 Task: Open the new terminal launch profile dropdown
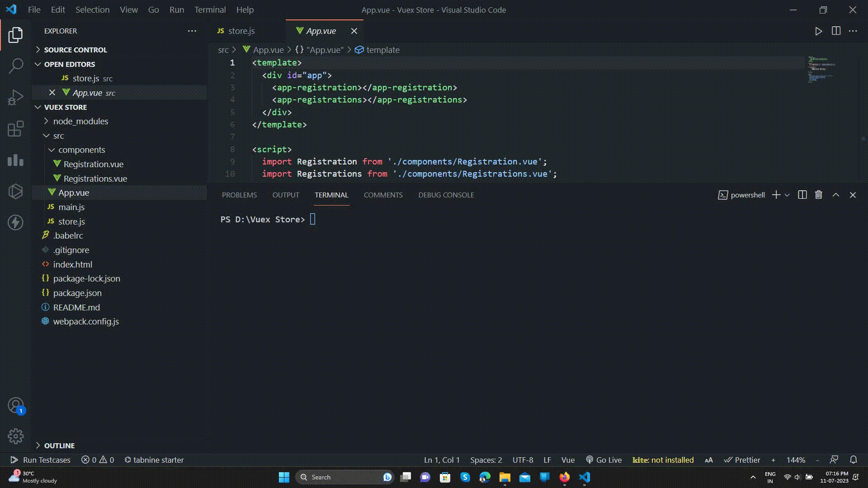pos(787,195)
